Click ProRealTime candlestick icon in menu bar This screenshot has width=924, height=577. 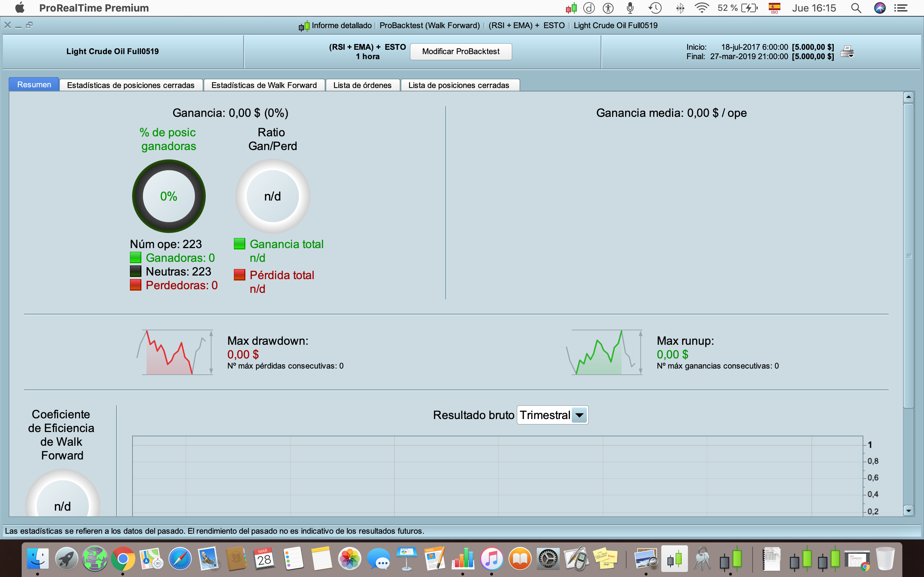tap(571, 8)
